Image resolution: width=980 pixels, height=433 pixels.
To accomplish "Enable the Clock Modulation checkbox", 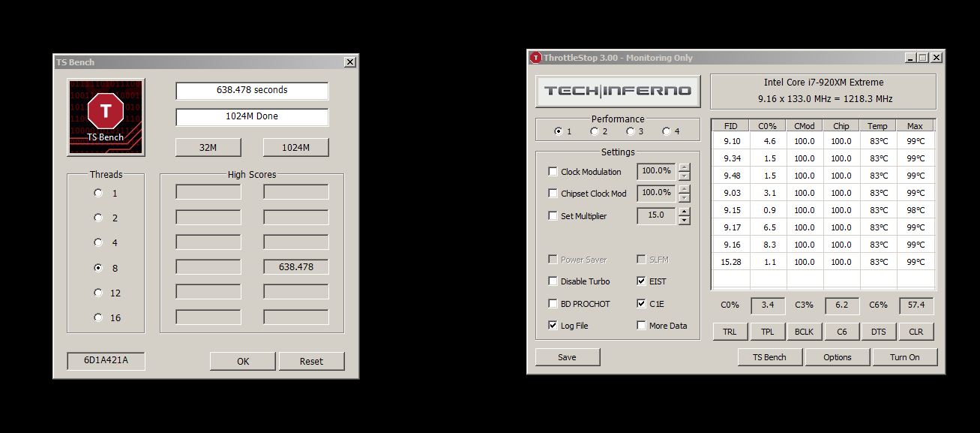I will pos(553,172).
